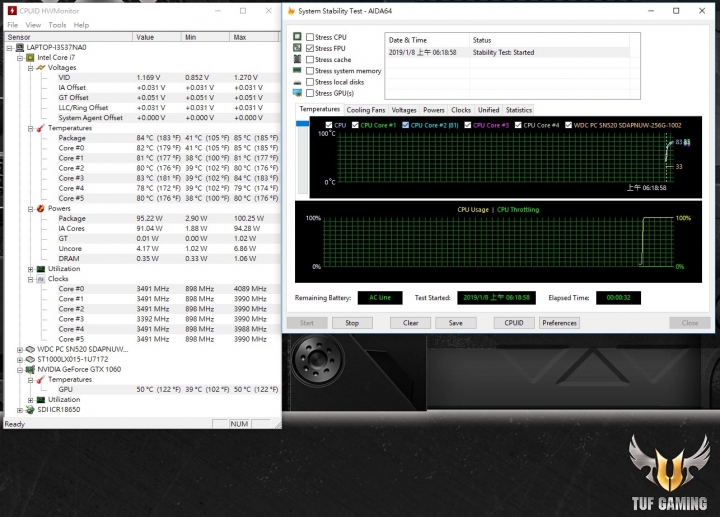Enable the Stress CPU checkbox
The height and width of the screenshot is (517, 720).
pyautogui.click(x=310, y=37)
